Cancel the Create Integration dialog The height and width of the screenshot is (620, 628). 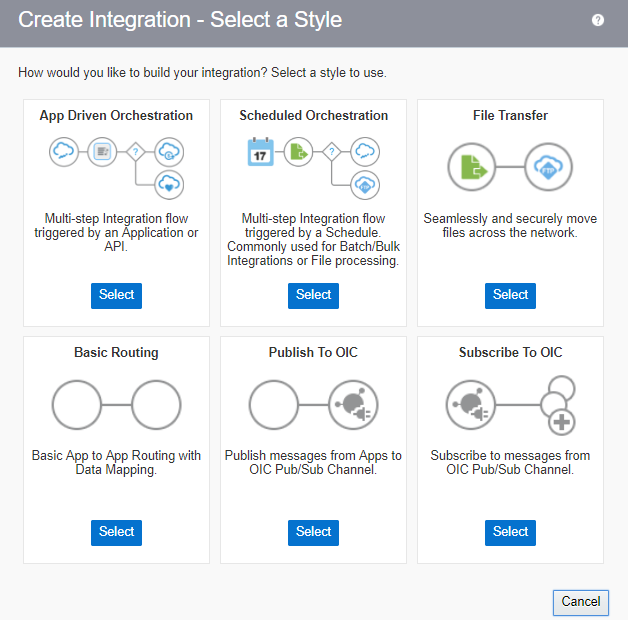[x=580, y=602]
